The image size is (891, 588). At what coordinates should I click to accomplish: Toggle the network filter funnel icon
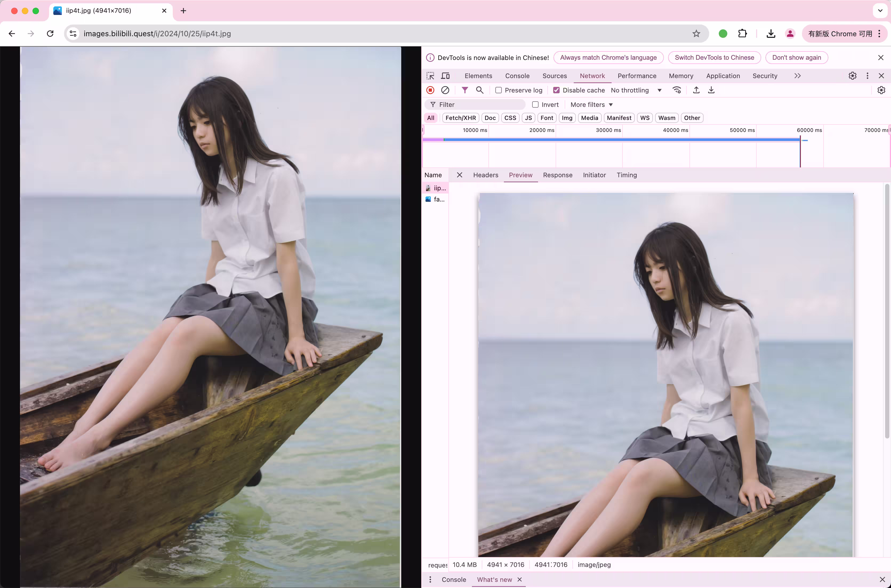point(465,90)
